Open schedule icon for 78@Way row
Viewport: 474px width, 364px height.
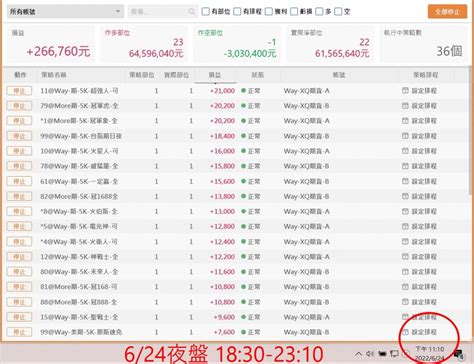click(x=405, y=166)
